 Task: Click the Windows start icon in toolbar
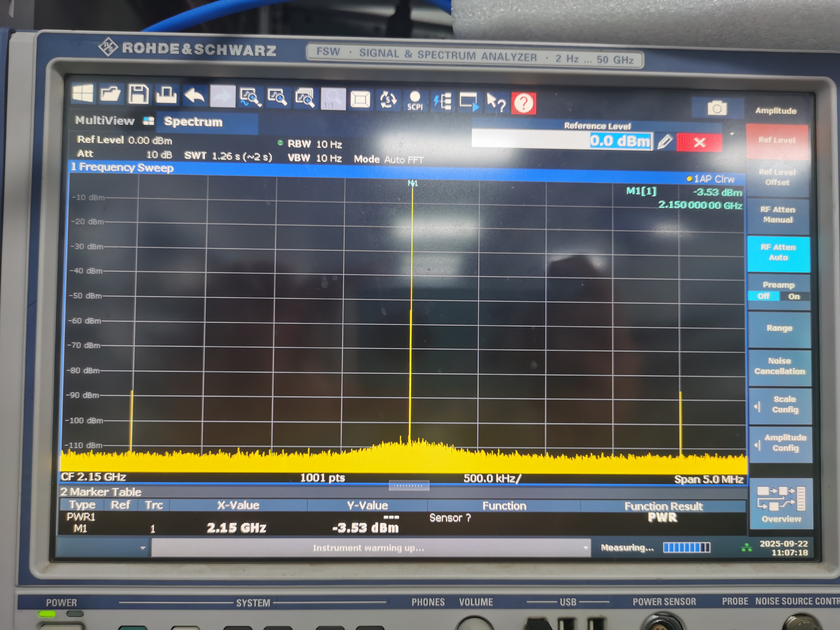tap(82, 93)
